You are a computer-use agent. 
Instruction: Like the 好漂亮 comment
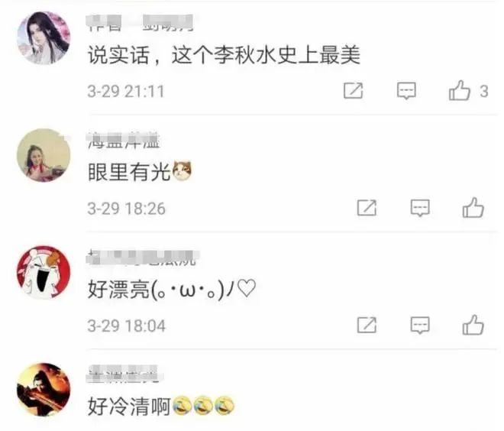click(473, 325)
